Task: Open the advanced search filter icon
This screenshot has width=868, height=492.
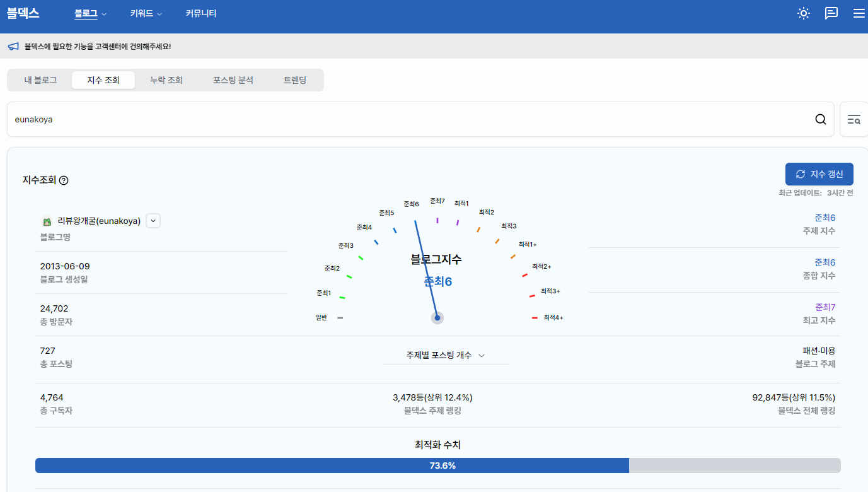Action: [854, 119]
